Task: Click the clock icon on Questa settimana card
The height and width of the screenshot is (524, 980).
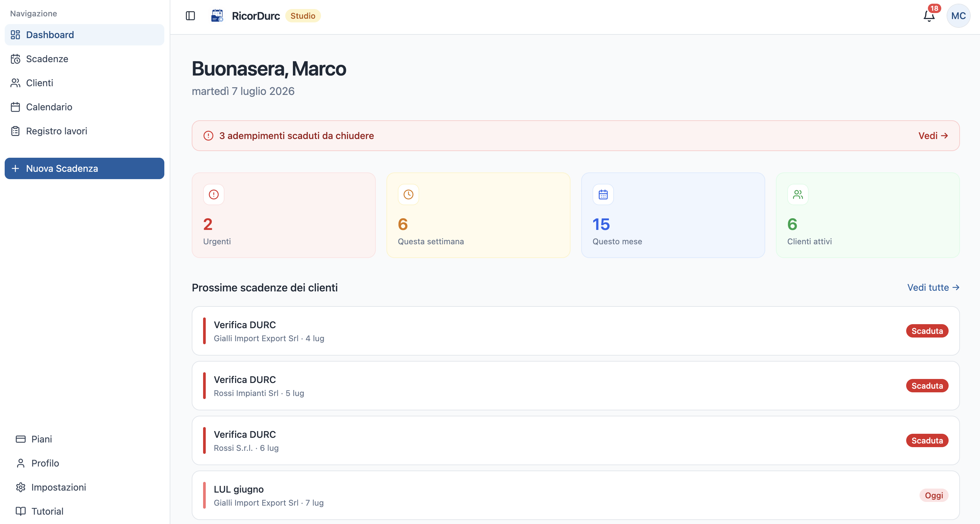Action: point(408,194)
